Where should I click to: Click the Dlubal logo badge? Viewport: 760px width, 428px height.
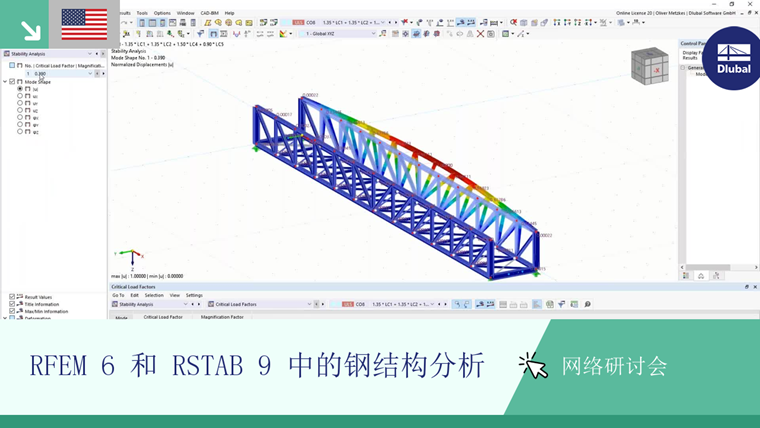click(x=734, y=58)
